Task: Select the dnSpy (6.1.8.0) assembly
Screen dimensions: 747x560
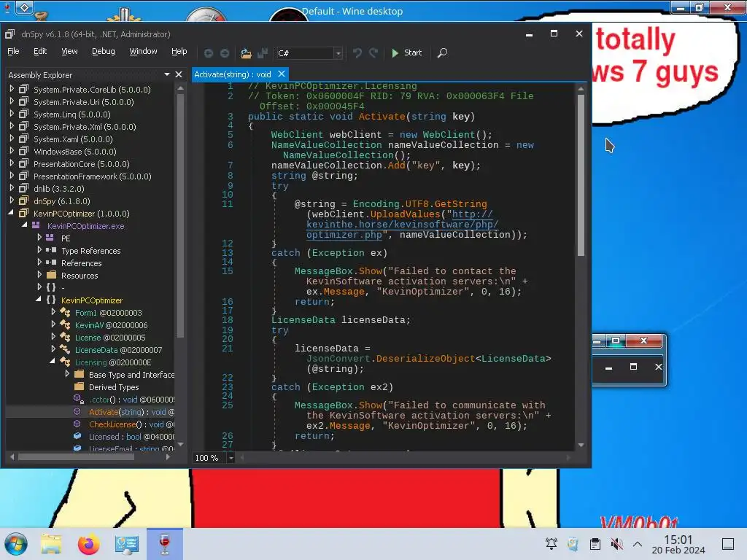Action: pos(62,201)
